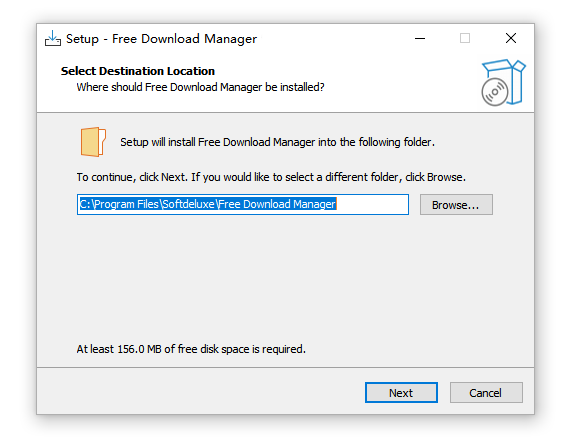Click the 'Setup will install' description line
The height and width of the screenshot is (440, 574).
[x=277, y=142]
